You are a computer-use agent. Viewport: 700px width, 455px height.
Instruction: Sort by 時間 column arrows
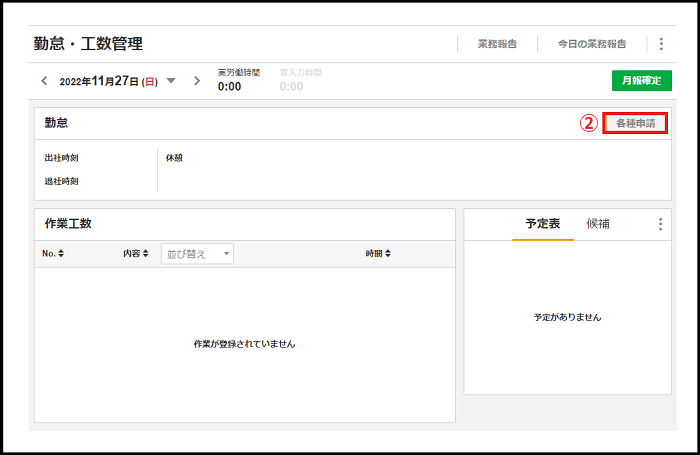coord(388,253)
